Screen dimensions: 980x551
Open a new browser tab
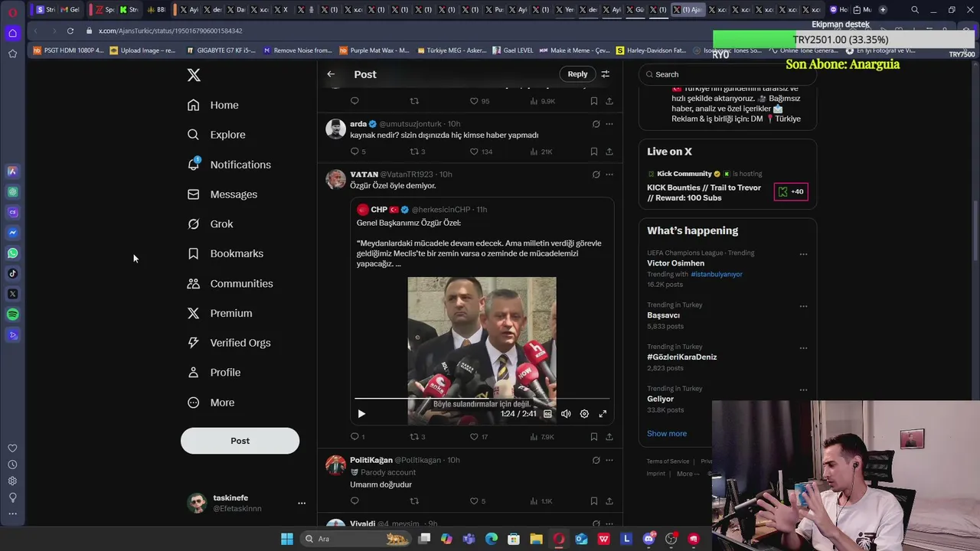[x=883, y=10]
